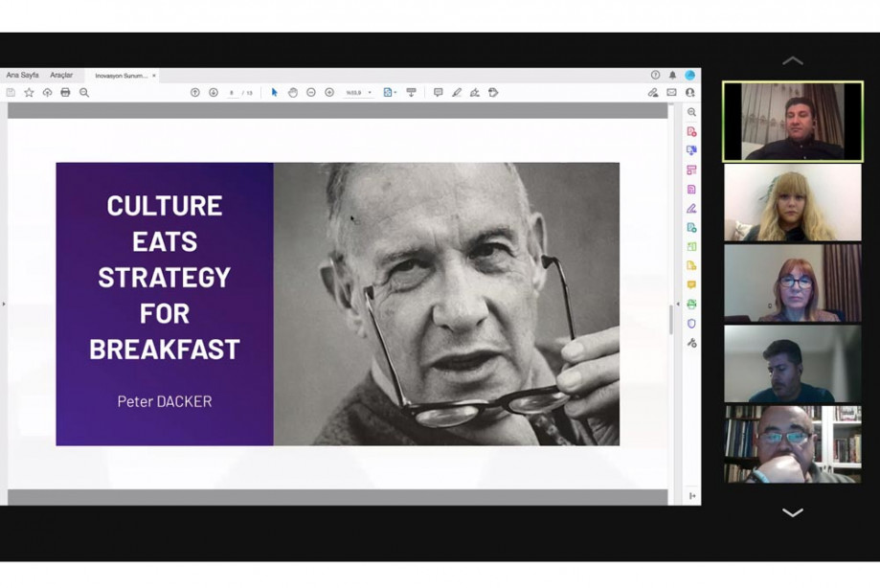This screenshot has width=880, height=588.
Task: Click the zoom in plus icon
Action: pyautogui.click(x=329, y=93)
